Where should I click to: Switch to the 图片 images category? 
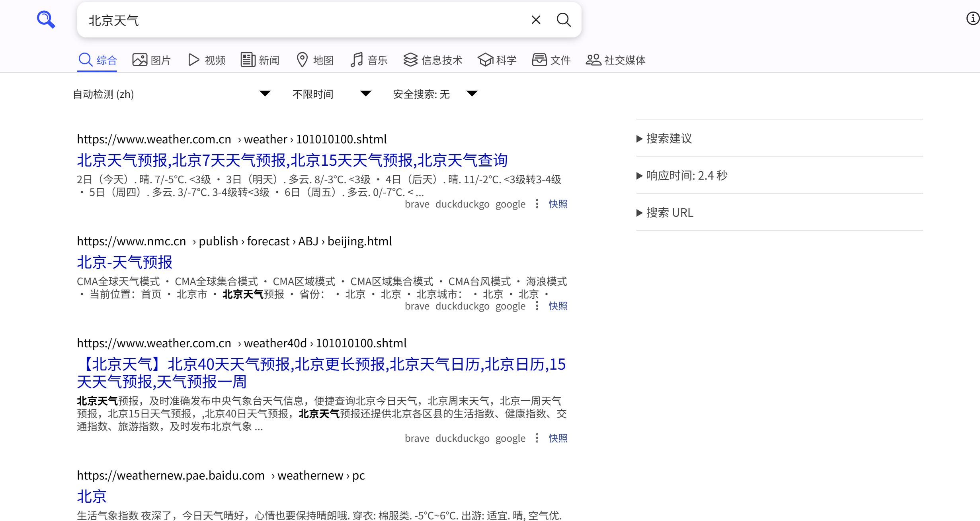(x=151, y=60)
